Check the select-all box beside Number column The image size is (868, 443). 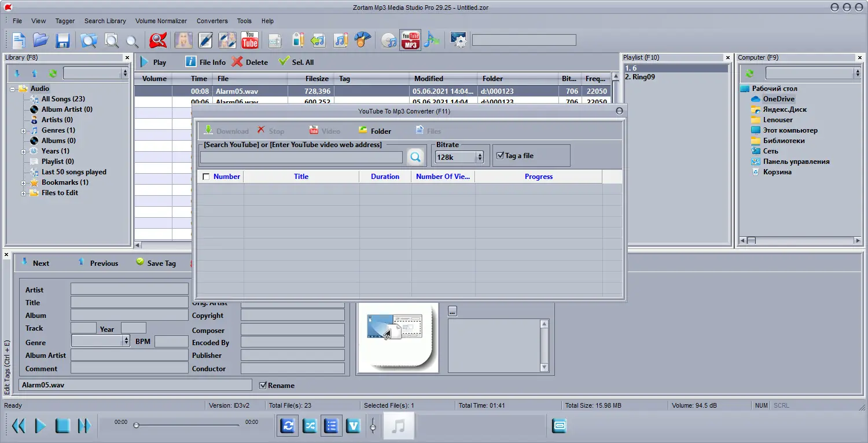(x=206, y=177)
